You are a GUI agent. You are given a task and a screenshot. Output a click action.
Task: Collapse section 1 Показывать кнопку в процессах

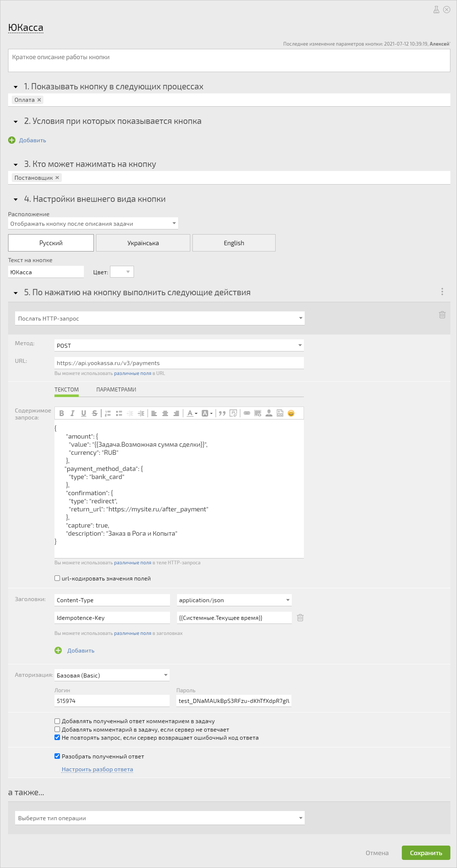15,87
